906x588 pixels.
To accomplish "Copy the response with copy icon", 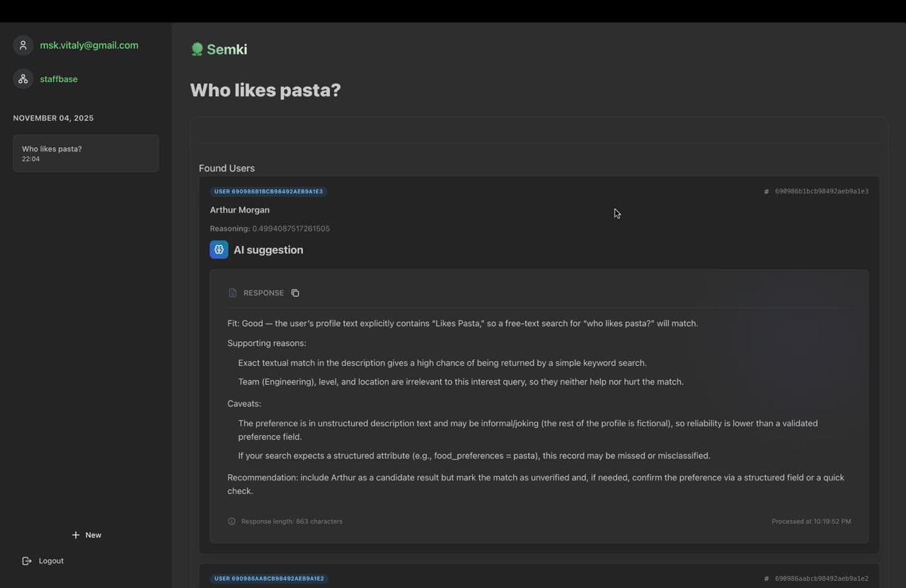I will click(295, 293).
